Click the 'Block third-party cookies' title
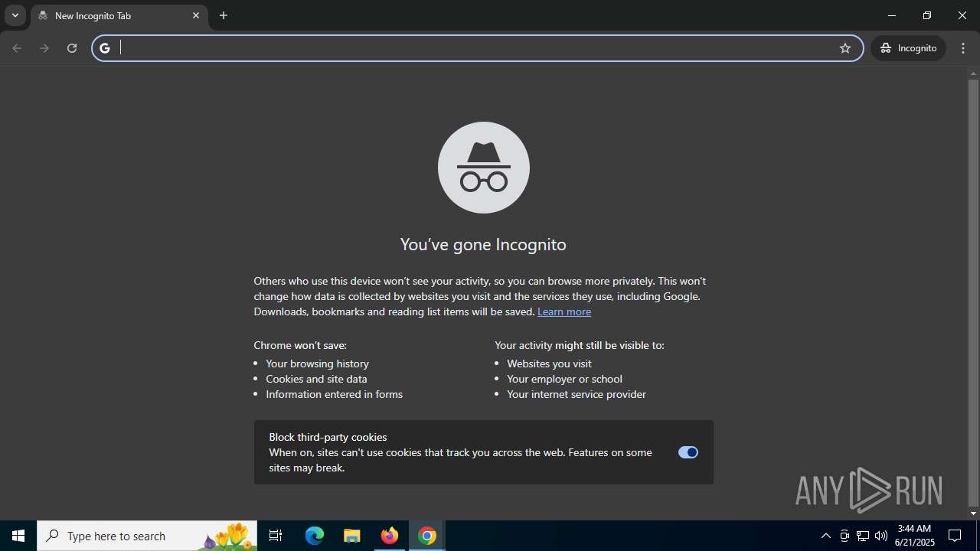 click(328, 437)
